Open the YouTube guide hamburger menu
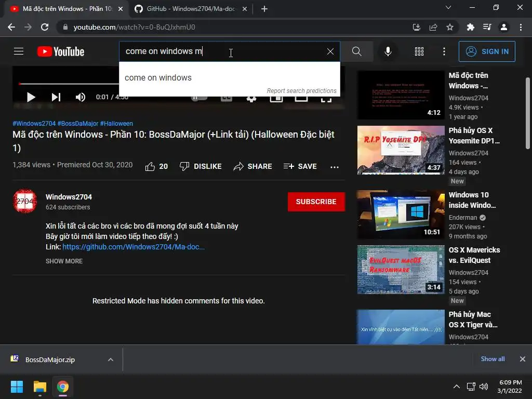The image size is (532, 399). [19, 51]
